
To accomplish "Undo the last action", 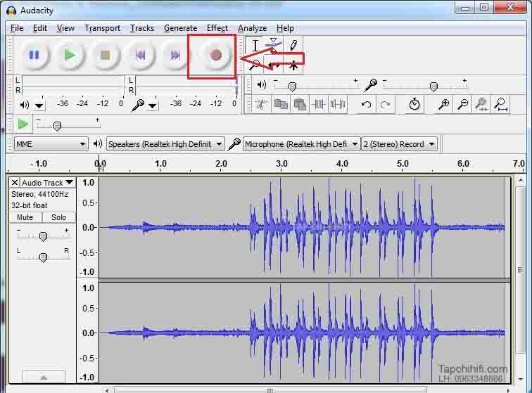I will pos(366,104).
